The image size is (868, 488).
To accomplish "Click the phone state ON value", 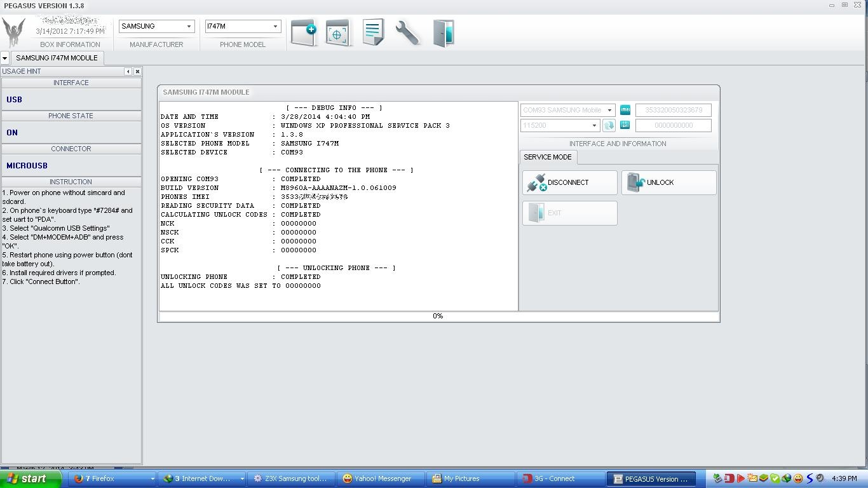I will tap(12, 133).
